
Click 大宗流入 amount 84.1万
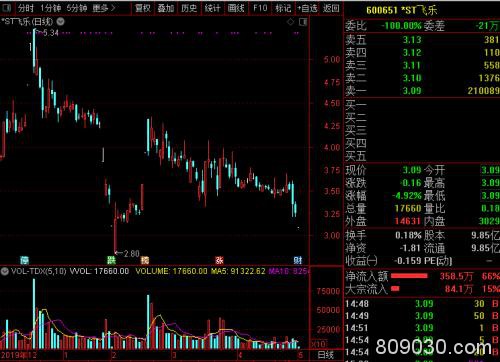459,289
